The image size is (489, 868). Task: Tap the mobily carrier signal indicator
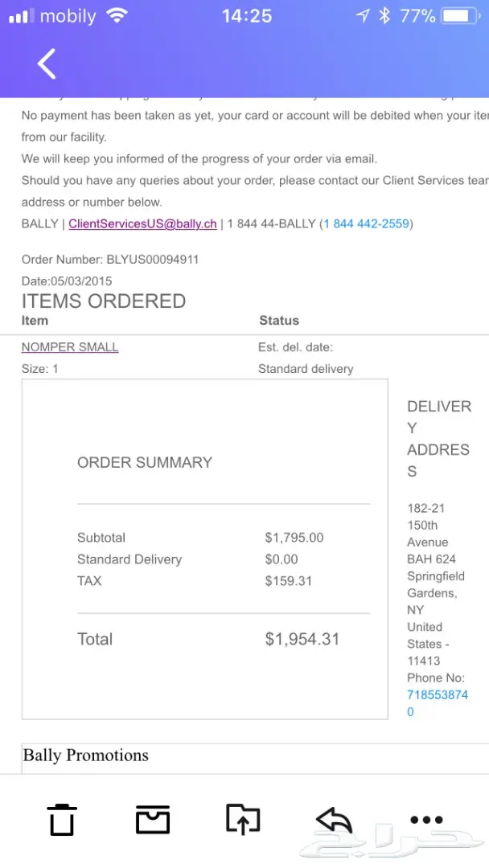click(52, 16)
